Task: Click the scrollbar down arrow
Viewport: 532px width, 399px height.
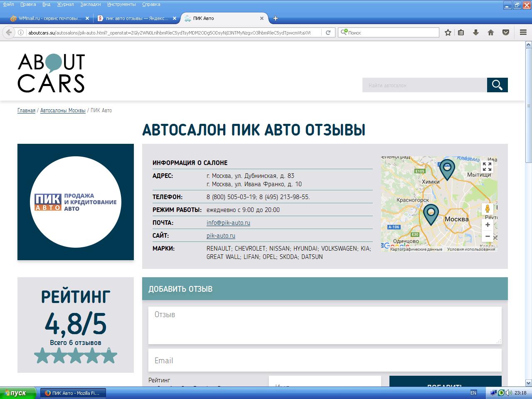Action: [x=529, y=383]
